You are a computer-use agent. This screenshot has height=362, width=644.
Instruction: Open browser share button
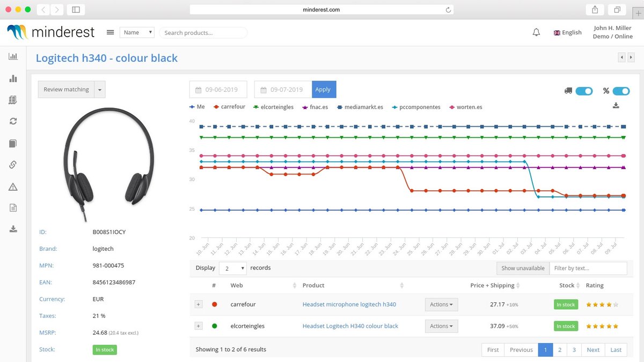[595, 10]
